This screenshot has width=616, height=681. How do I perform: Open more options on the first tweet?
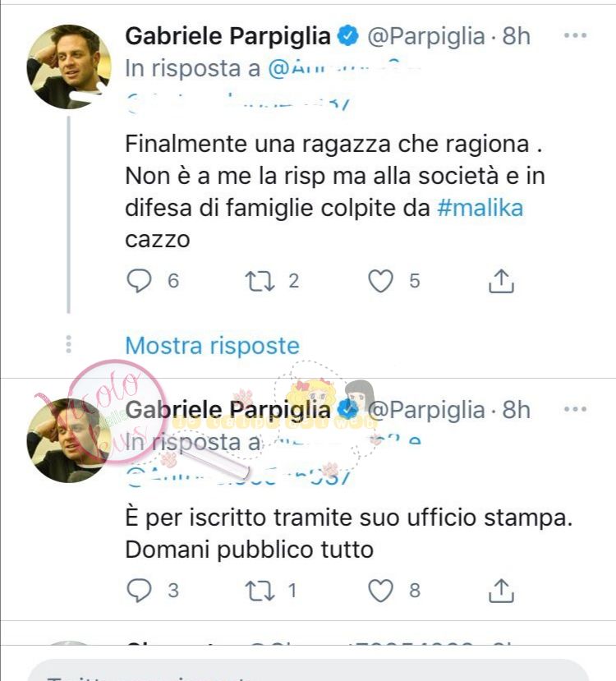[575, 35]
